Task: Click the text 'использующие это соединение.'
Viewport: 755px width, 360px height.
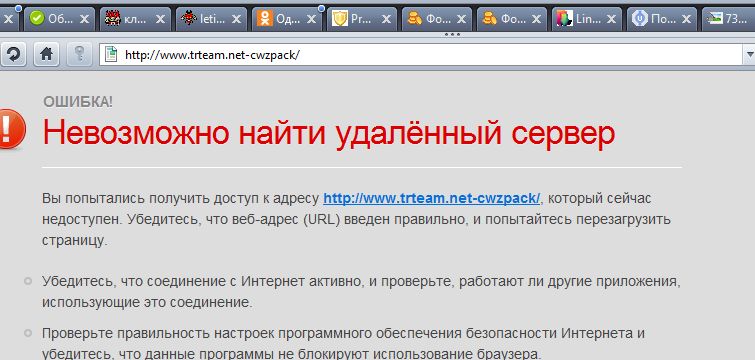Action: (147, 303)
